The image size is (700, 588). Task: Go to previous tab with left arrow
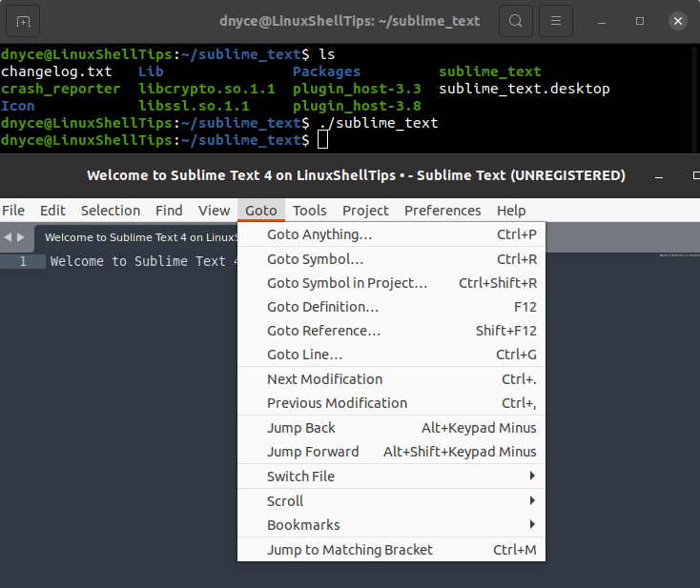(8, 237)
